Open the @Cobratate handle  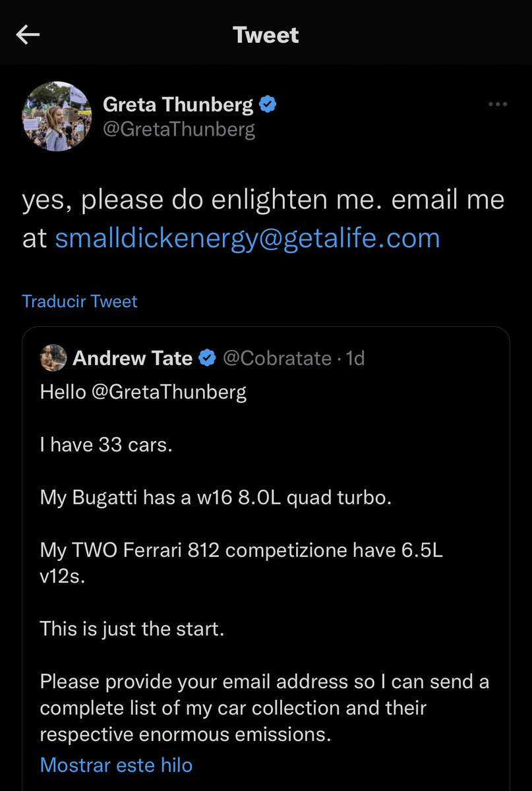277,358
